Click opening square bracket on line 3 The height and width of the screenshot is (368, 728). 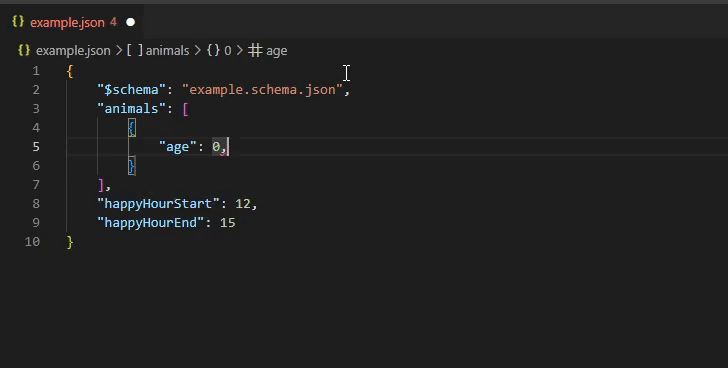pos(185,109)
